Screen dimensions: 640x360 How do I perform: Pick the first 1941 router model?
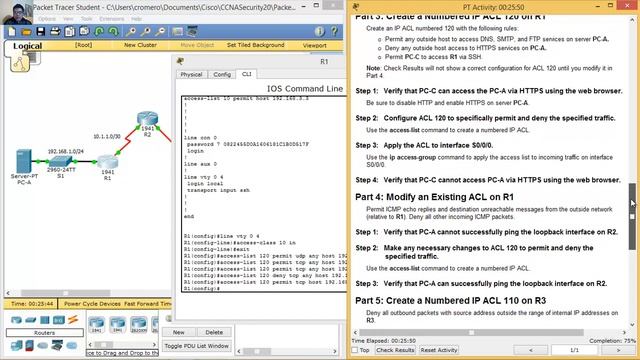point(97,324)
